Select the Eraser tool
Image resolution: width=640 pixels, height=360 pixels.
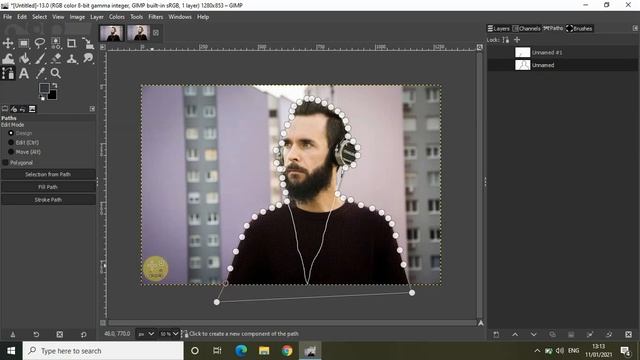(x=56, y=58)
